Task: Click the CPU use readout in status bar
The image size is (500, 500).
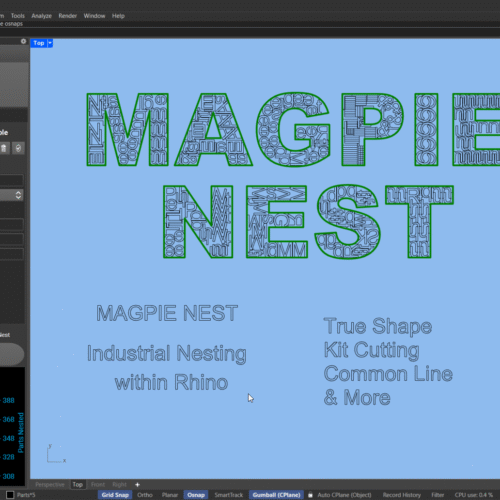Action: 474,495
